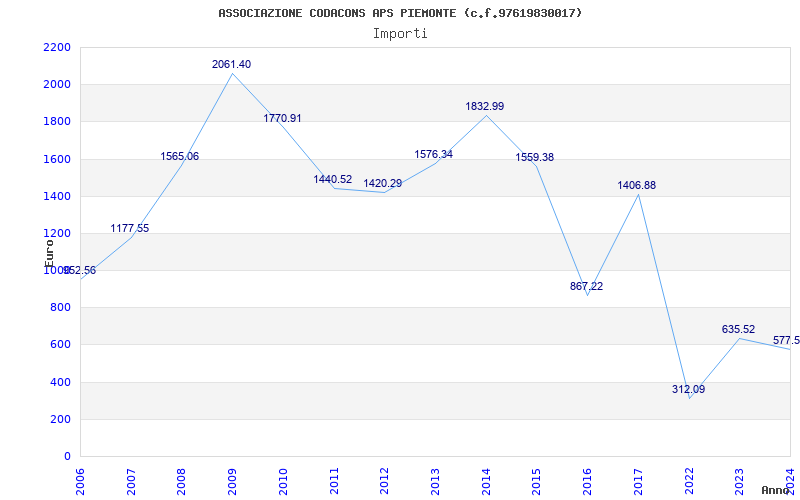This screenshot has width=800, height=500.
Task: Click the 2200 y-axis tick label
Action: pos(57,47)
